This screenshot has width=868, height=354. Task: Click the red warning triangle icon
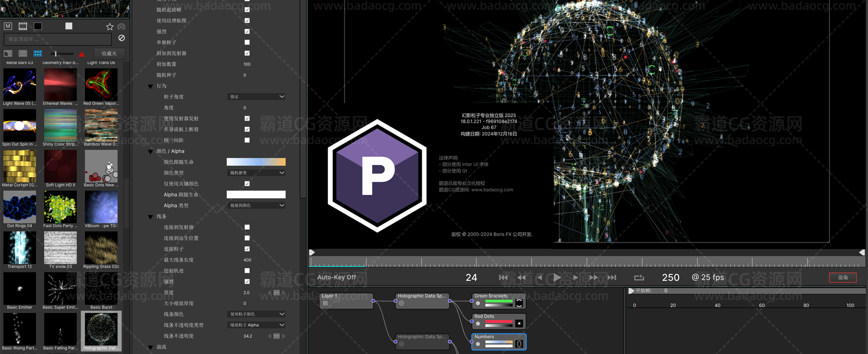tap(82, 54)
